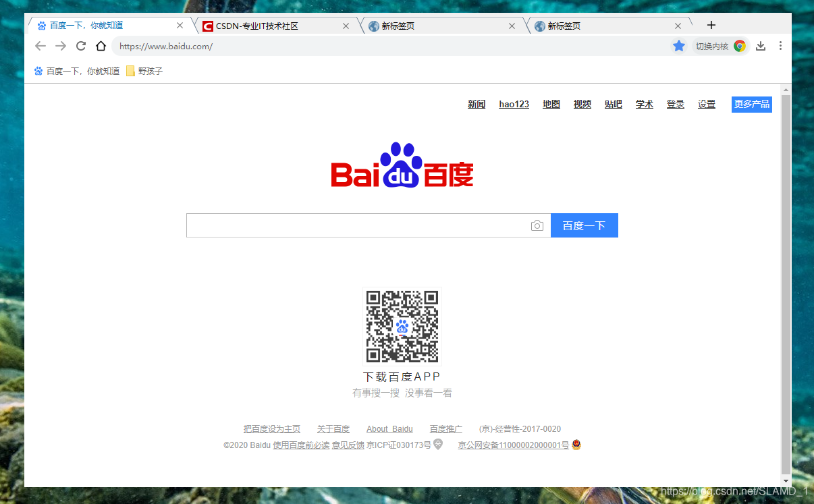Viewport: 814px width, 504px height.
Task: Click the vertical scrollbar thumb
Action: 786,285
